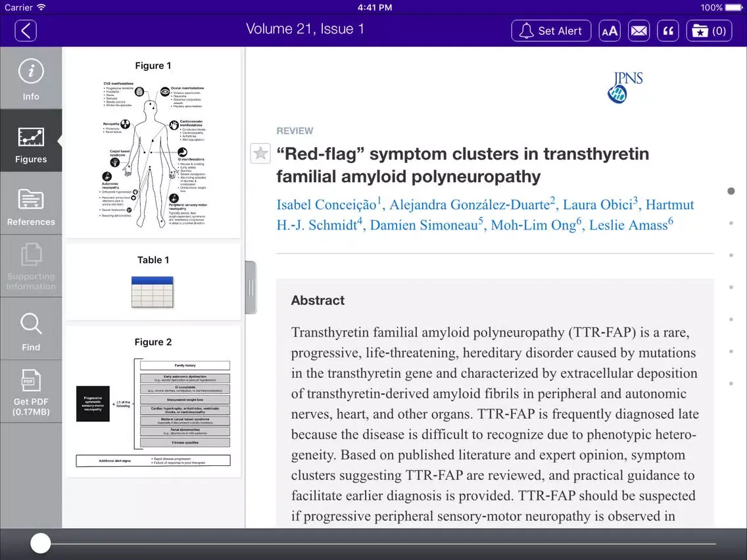Open the saved articles folder (0)
Screen dimensions: 747x560
point(709,30)
